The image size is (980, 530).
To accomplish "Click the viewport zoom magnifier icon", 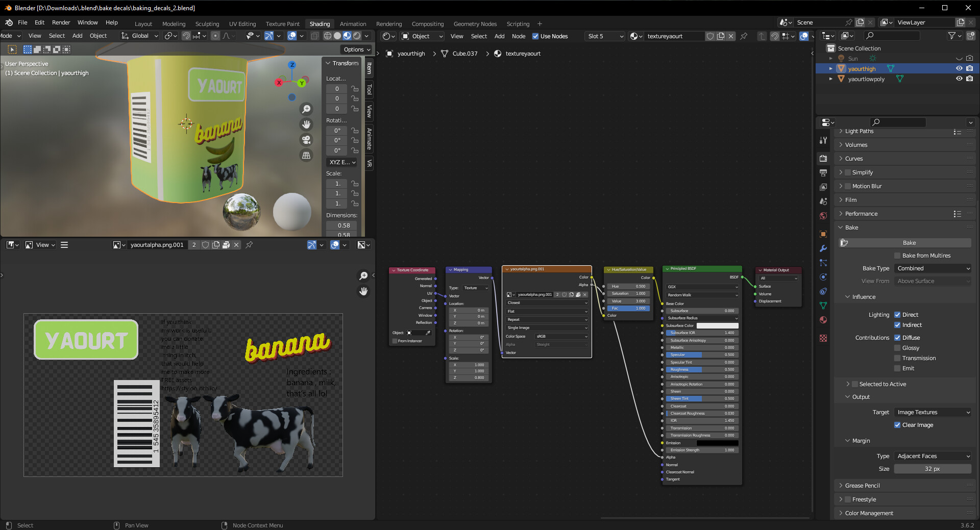I will click(306, 109).
